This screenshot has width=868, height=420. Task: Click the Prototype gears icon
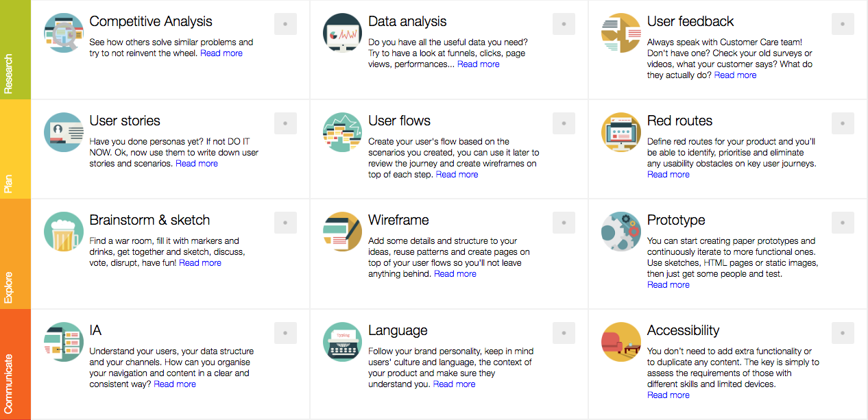point(621,232)
